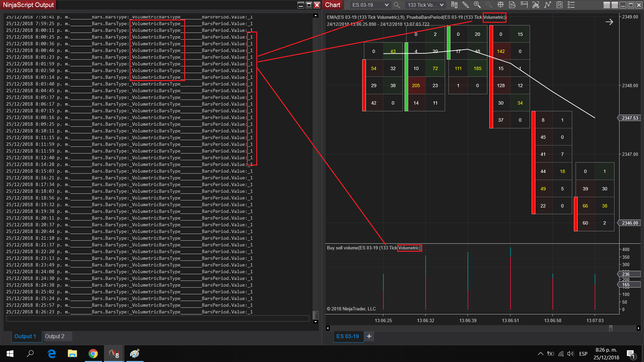Screen dimensions: 644x362
Task: Click the instrument search magnifier icon
Action: (x=397, y=5)
